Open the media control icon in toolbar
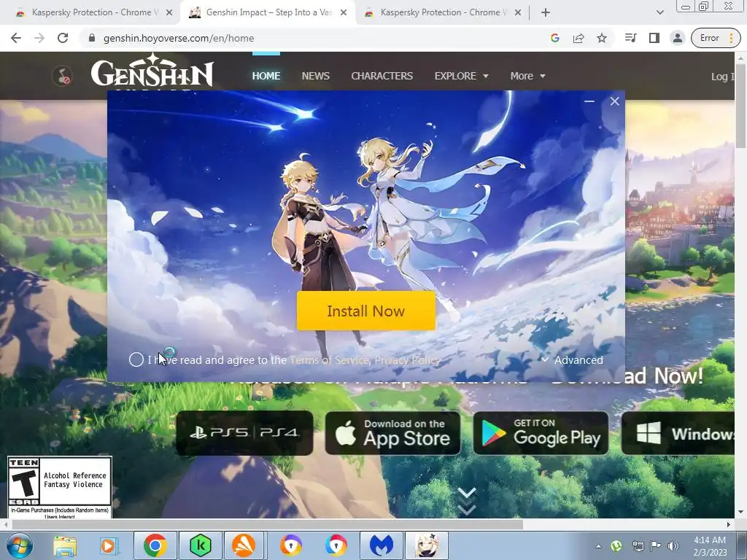Viewport: 747px width, 560px height. point(631,38)
